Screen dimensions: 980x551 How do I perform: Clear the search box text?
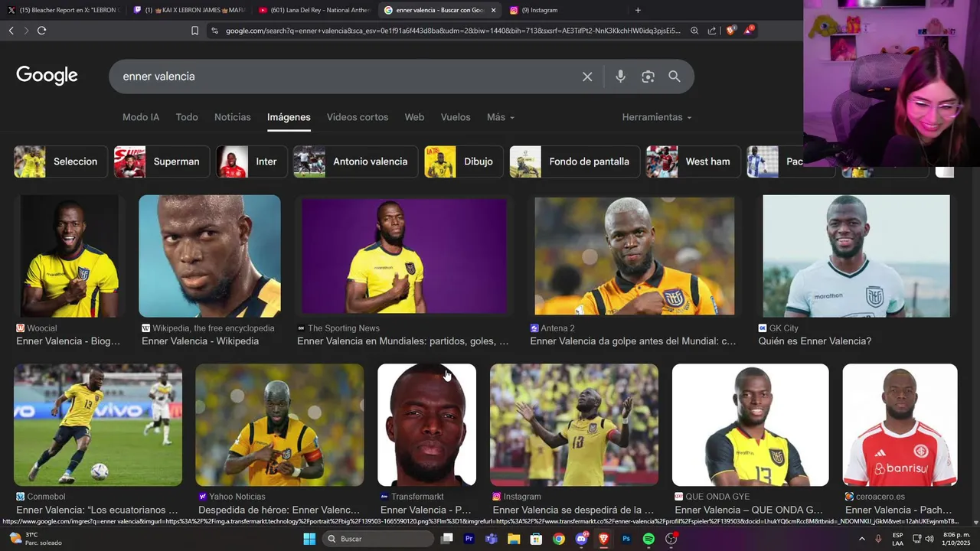tap(587, 77)
